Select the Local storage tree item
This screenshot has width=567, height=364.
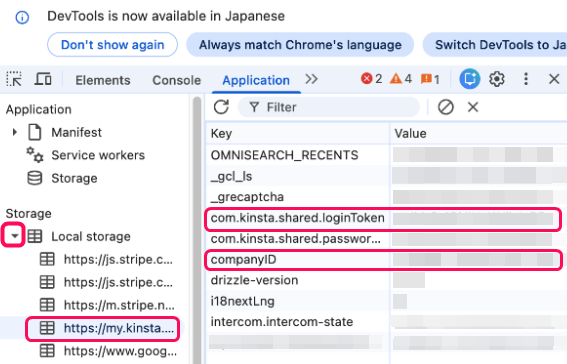click(x=91, y=236)
